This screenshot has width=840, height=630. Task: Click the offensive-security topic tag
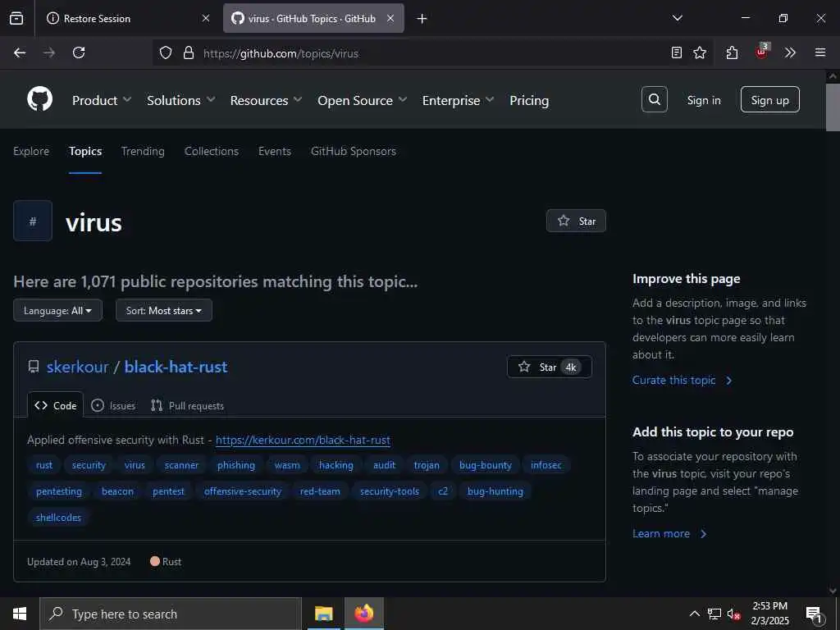[x=243, y=491]
